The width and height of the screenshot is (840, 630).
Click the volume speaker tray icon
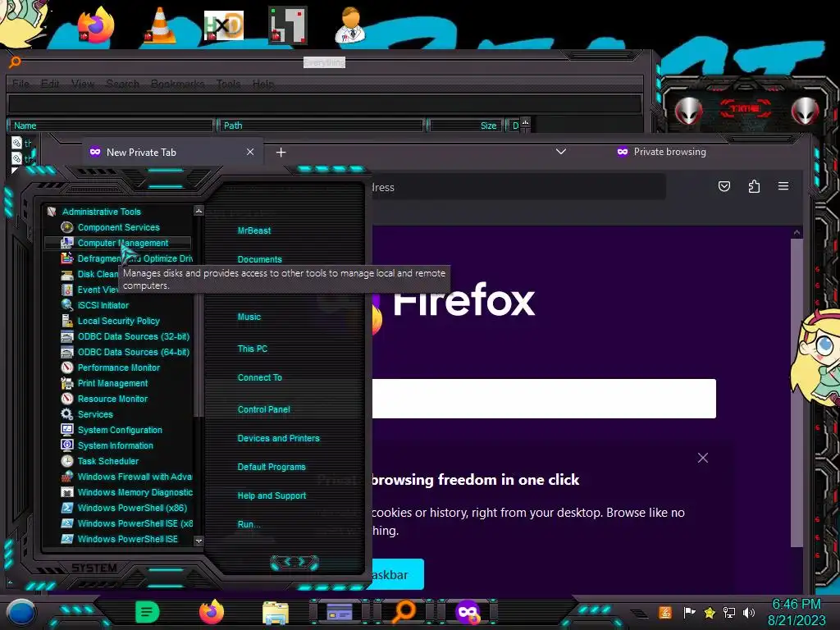[748, 612]
